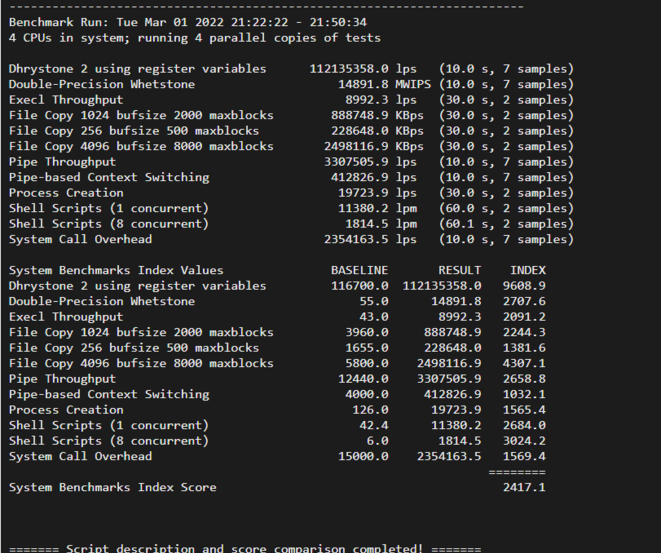Click index value 1381.6

(x=524, y=348)
